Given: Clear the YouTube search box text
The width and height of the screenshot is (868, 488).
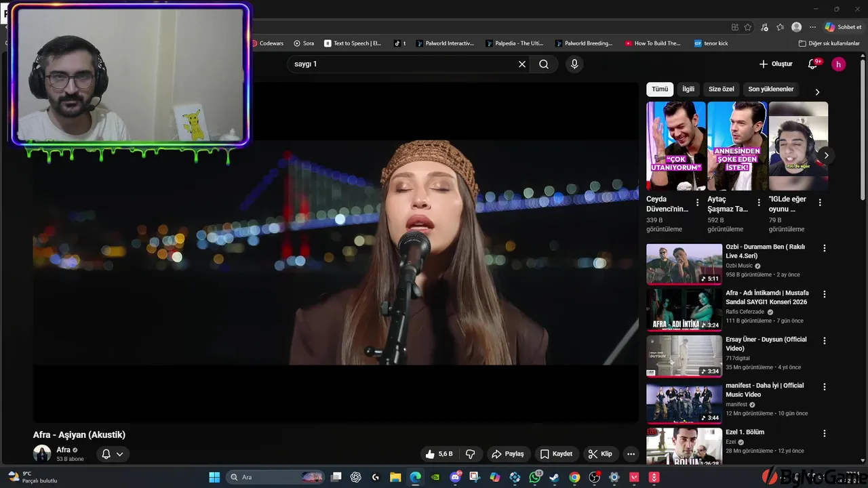Looking at the screenshot, I should click(522, 64).
